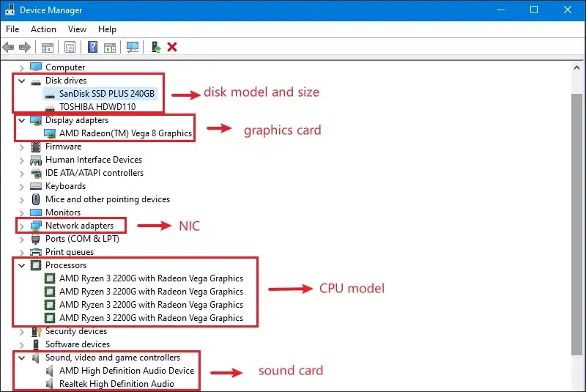Image resolution: width=586 pixels, height=392 pixels.
Task: Click the Device Manager title bar icon
Action: coord(10,10)
